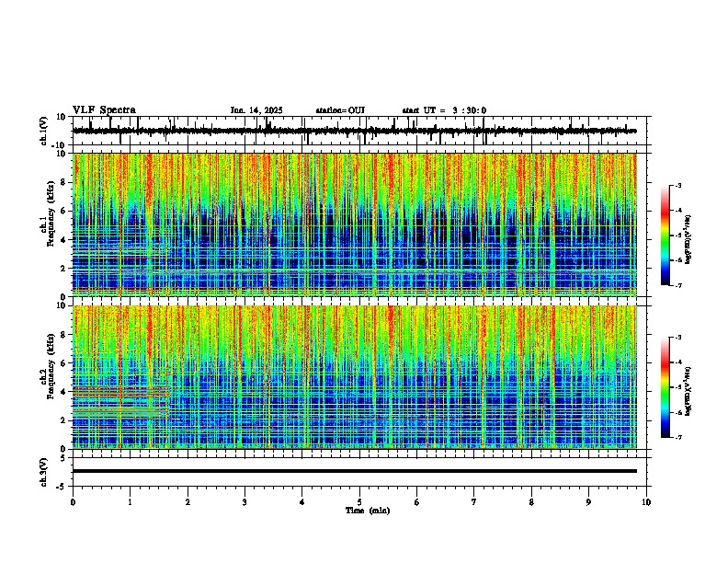Click the "6" kHz tick on ch.2 spectrogram
The image size is (728, 563).
64,362
